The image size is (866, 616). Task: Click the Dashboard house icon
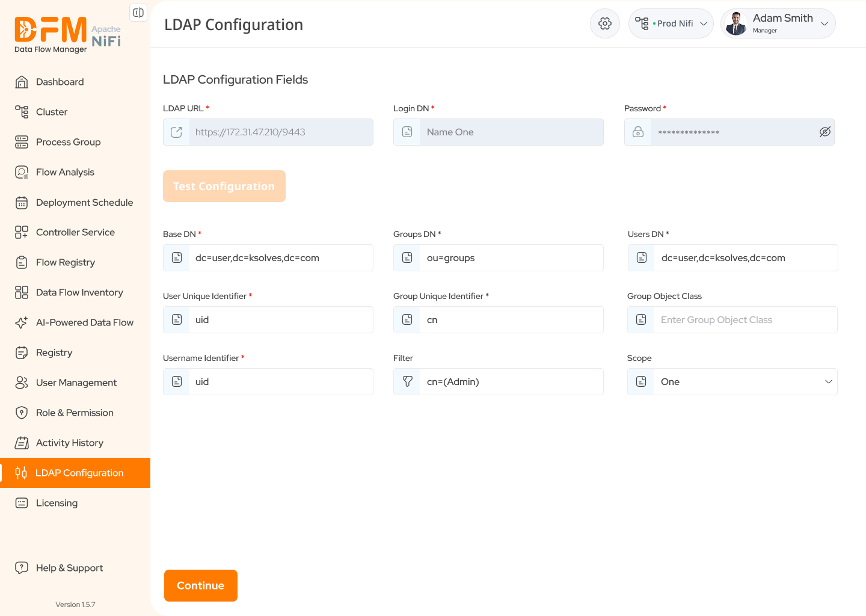point(22,82)
